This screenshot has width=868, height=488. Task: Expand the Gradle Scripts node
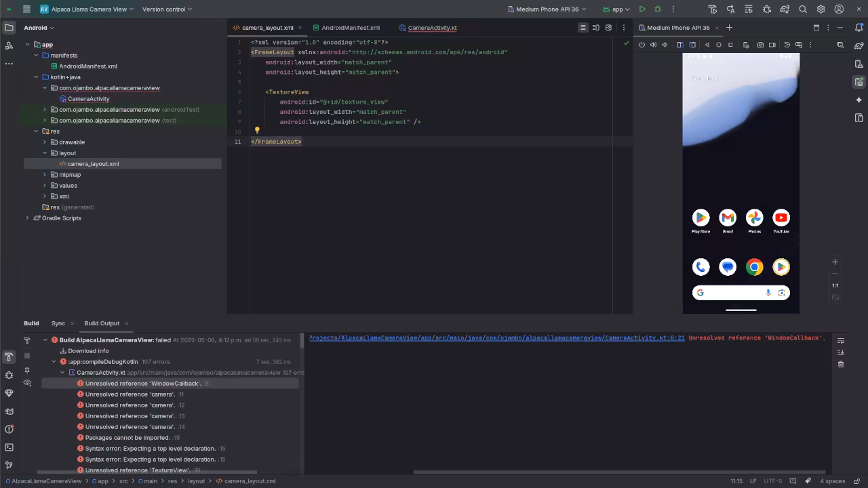click(28, 218)
